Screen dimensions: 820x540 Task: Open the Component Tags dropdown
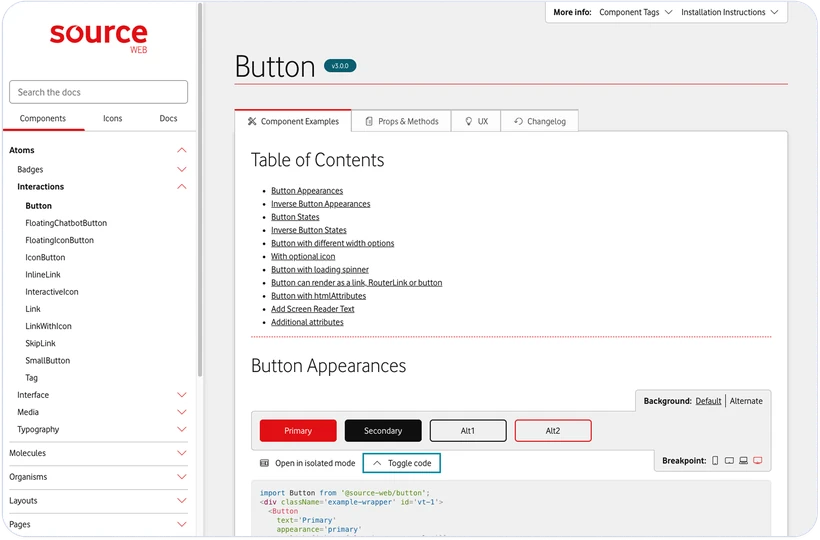coord(635,12)
